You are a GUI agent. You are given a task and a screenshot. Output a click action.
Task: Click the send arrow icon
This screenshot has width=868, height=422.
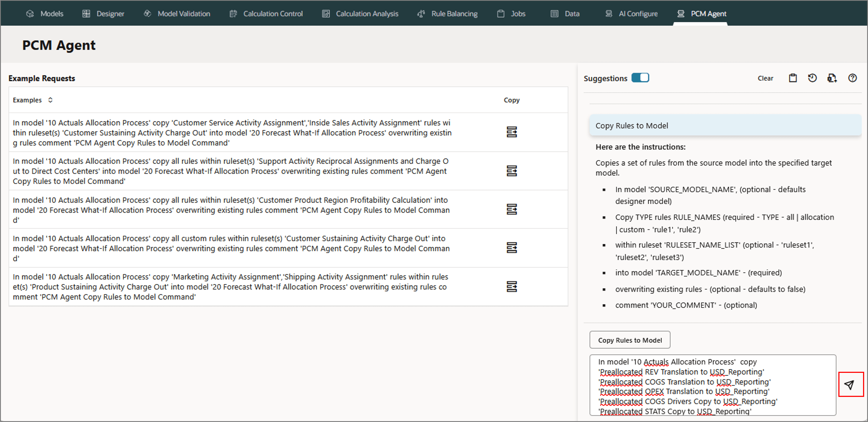(850, 384)
